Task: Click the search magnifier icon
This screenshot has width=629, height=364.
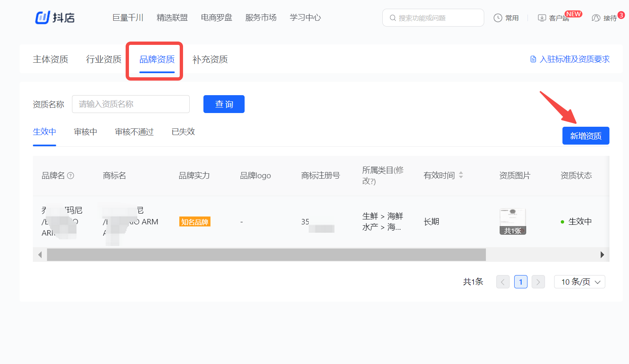Action: click(393, 17)
